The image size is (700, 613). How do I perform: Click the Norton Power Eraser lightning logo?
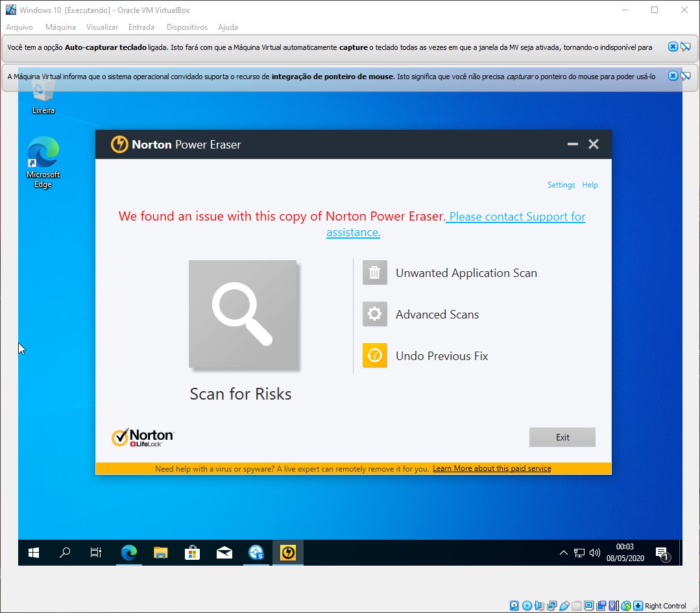(119, 144)
